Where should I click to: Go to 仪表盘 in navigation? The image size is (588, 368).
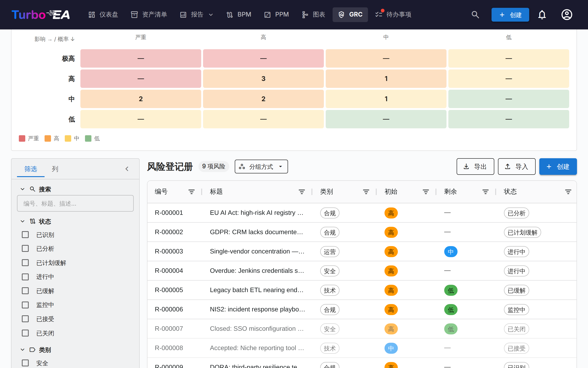pyautogui.click(x=103, y=14)
